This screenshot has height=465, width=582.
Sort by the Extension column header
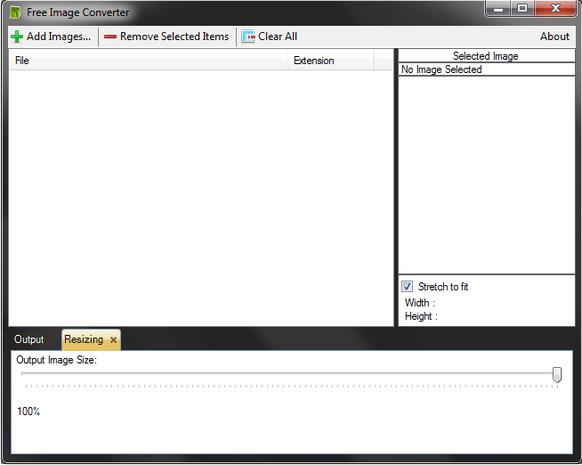[330, 60]
